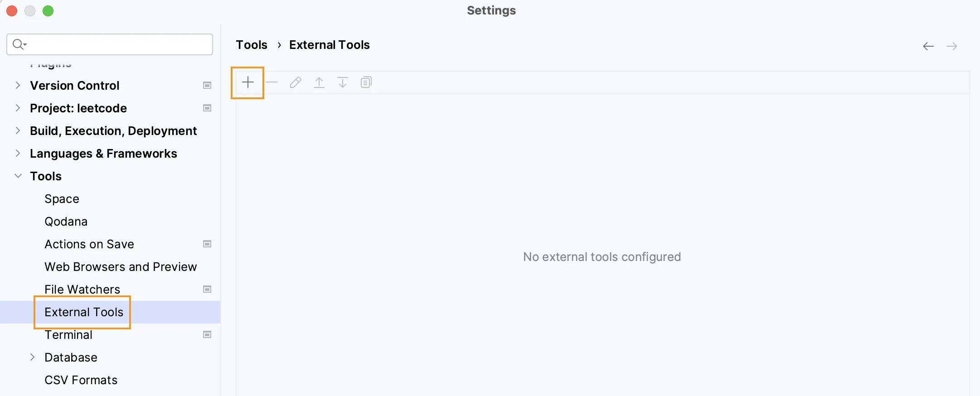Click the Tools breadcrumb link
980x396 pixels.
pos(252,45)
